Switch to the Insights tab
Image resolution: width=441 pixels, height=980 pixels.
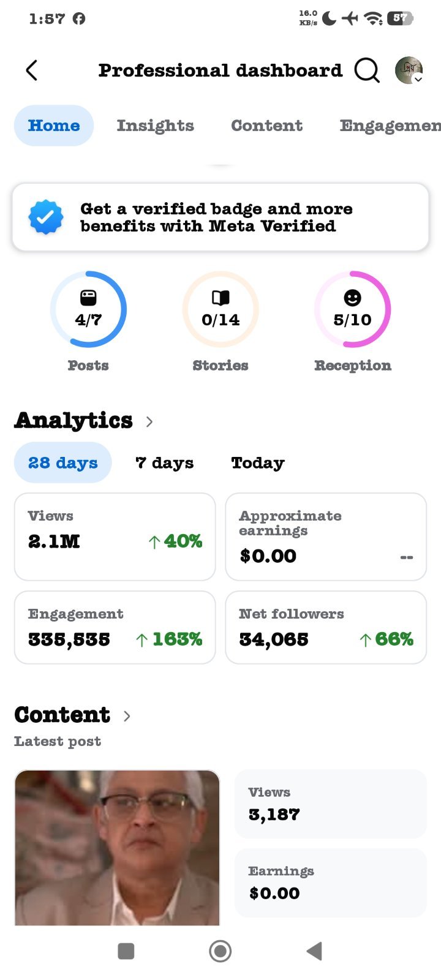coord(156,126)
